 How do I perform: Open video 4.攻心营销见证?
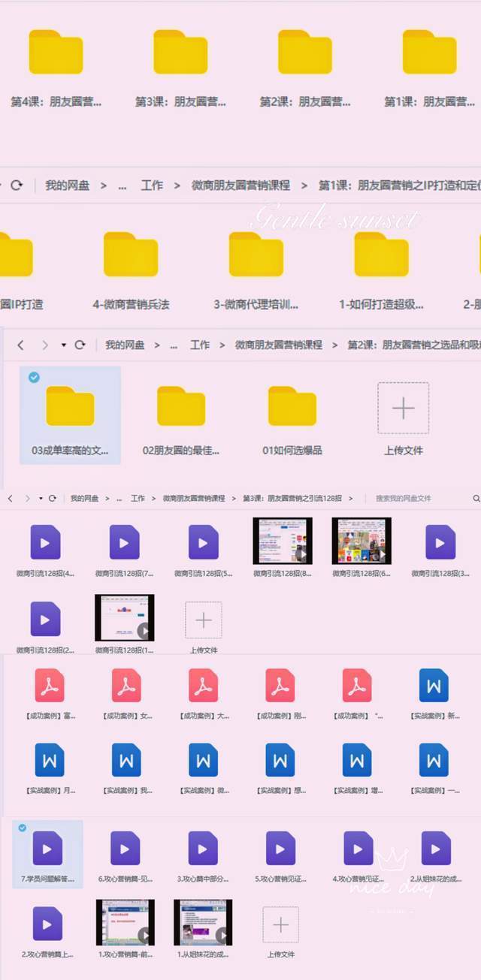(x=358, y=849)
